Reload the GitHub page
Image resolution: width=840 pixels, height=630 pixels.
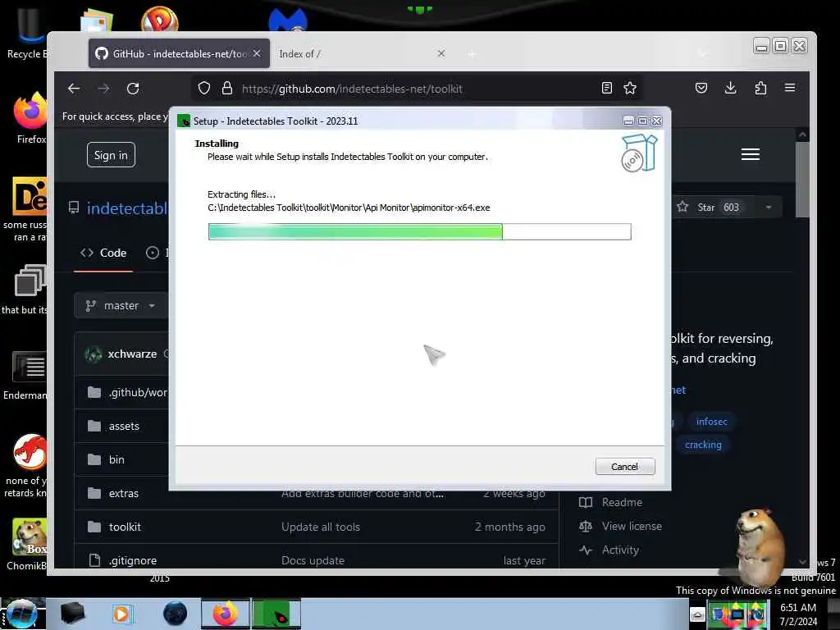coord(133,89)
